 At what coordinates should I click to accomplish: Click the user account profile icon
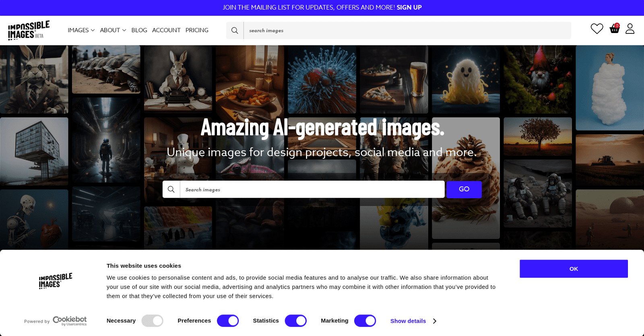630,29
